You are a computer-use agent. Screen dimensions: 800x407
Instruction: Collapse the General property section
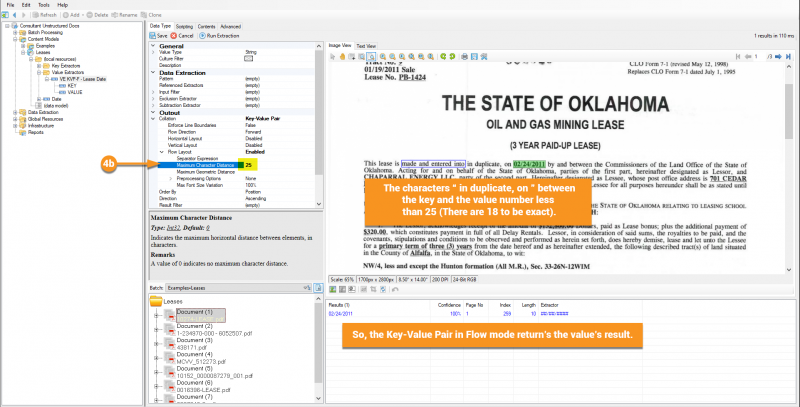153,46
